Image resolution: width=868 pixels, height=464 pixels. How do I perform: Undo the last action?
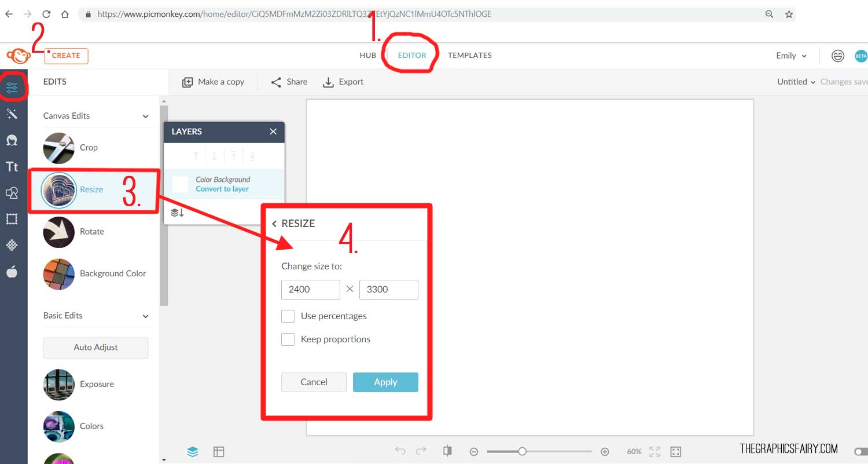pos(400,451)
